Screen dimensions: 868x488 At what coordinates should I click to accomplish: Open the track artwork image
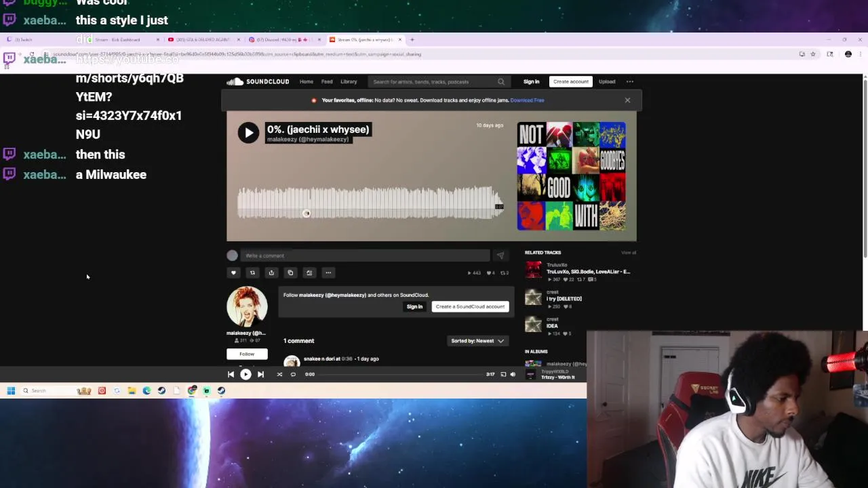tap(571, 176)
